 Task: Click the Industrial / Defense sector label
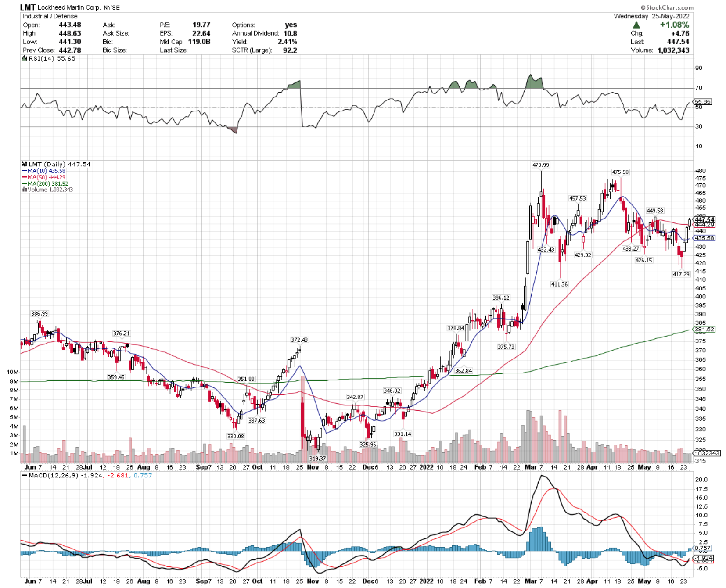pyautogui.click(x=50, y=16)
